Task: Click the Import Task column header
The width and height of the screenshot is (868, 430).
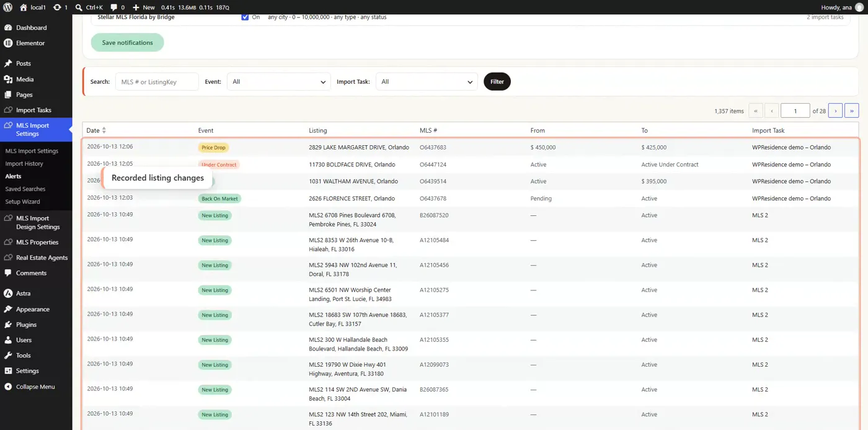Action: 768,130
